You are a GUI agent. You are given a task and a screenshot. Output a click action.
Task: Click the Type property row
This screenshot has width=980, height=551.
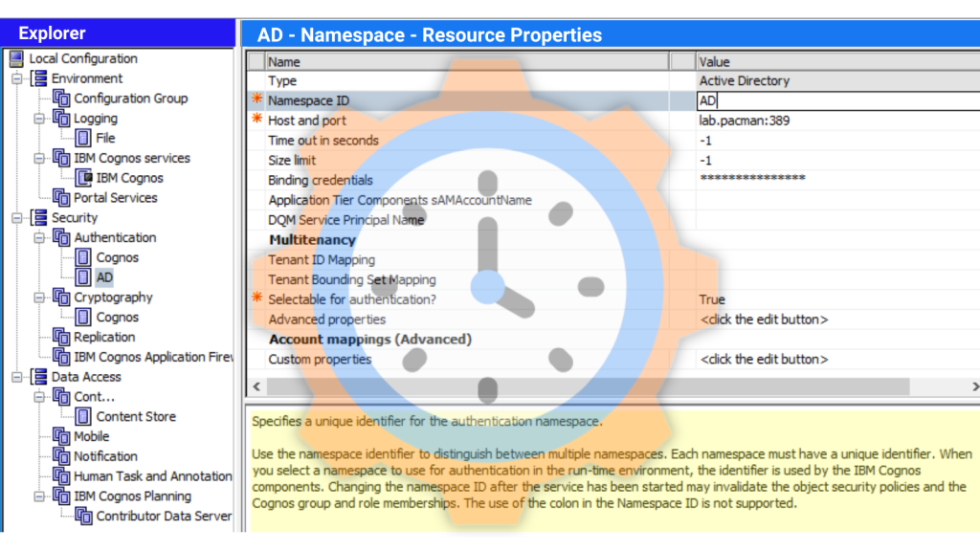pos(613,81)
